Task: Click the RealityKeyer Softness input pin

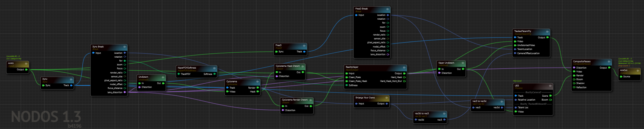Action: click(x=347, y=85)
